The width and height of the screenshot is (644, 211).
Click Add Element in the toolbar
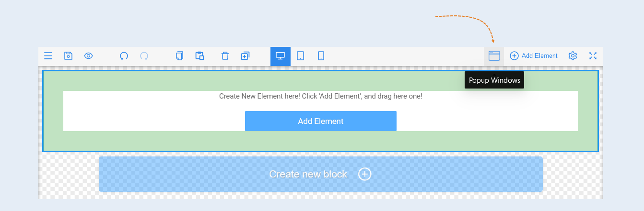[534, 56]
